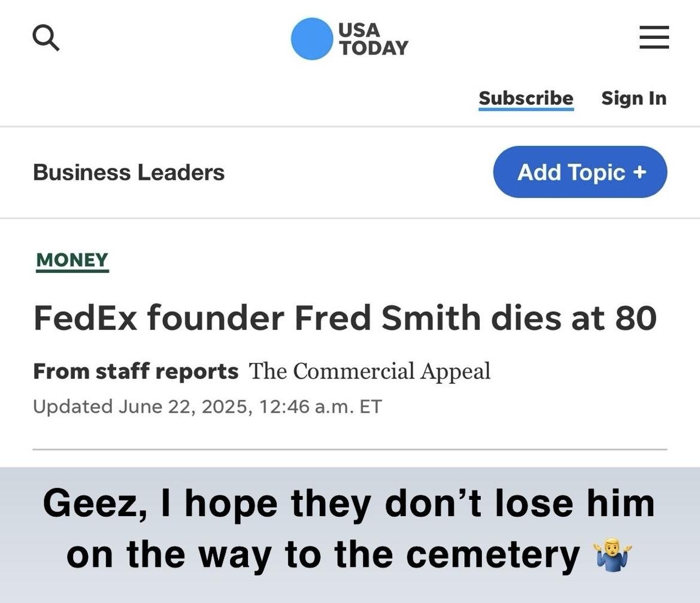700x603 pixels.
Task: Click the From staff reports byline
Action: coord(135,371)
